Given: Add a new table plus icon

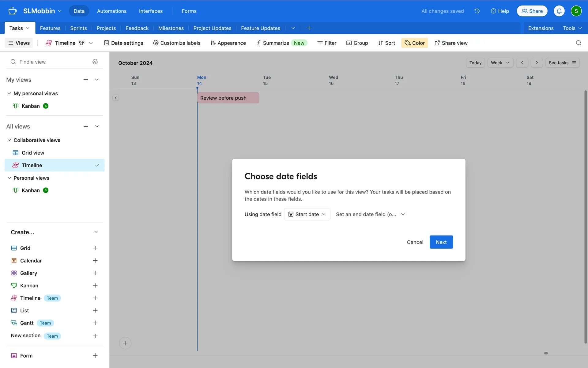Looking at the screenshot, I should pyautogui.click(x=309, y=28).
